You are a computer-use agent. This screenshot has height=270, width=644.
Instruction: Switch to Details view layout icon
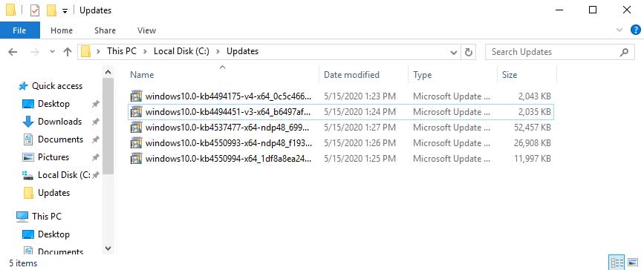[x=617, y=262]
